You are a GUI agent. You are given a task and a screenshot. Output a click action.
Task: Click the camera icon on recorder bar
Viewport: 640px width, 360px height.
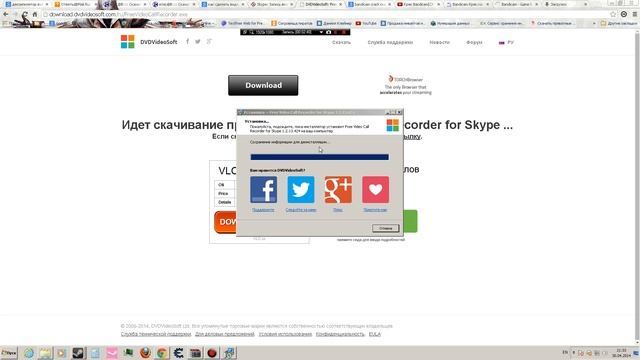tap(329, 32)
